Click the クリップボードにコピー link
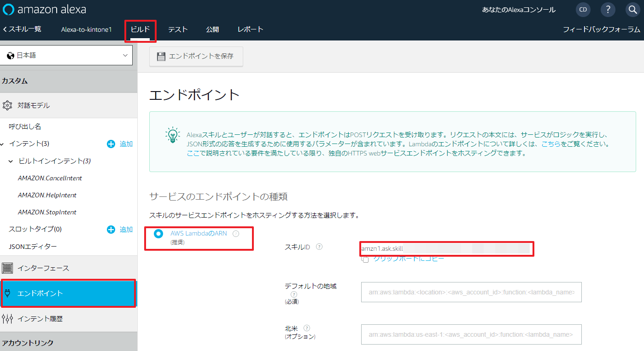 pos(409,259)
